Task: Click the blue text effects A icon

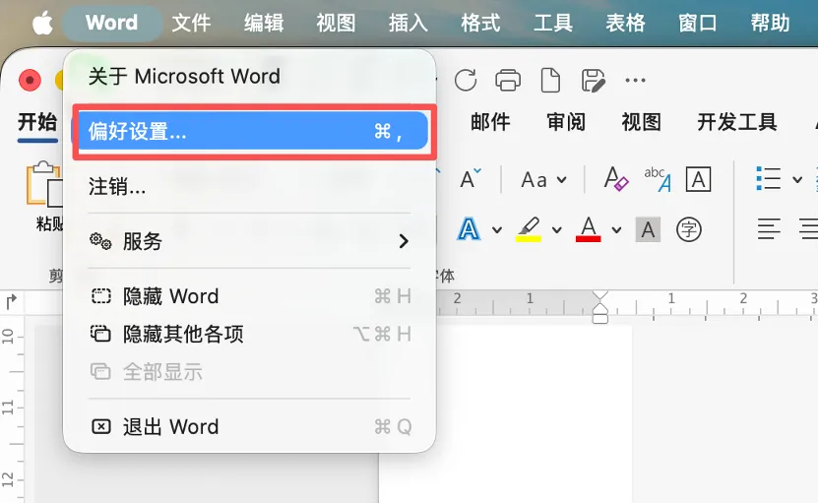Action: [469, 229]
